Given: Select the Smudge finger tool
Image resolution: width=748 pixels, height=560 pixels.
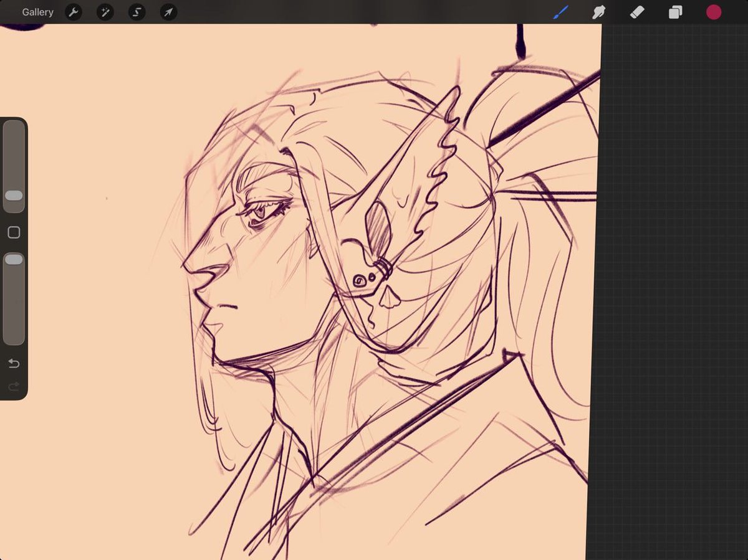Looking at the screenshot, I should click(x=598, y=12).
